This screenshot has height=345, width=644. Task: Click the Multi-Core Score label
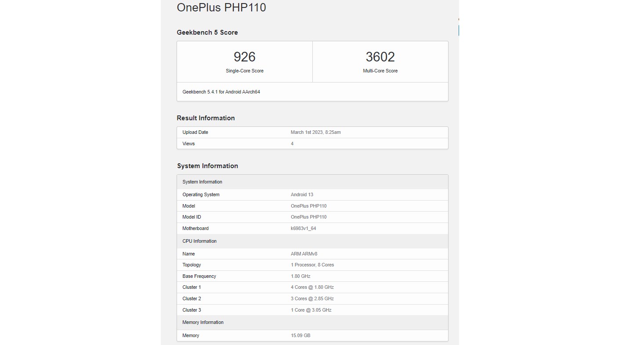click(x=380, y=71)
